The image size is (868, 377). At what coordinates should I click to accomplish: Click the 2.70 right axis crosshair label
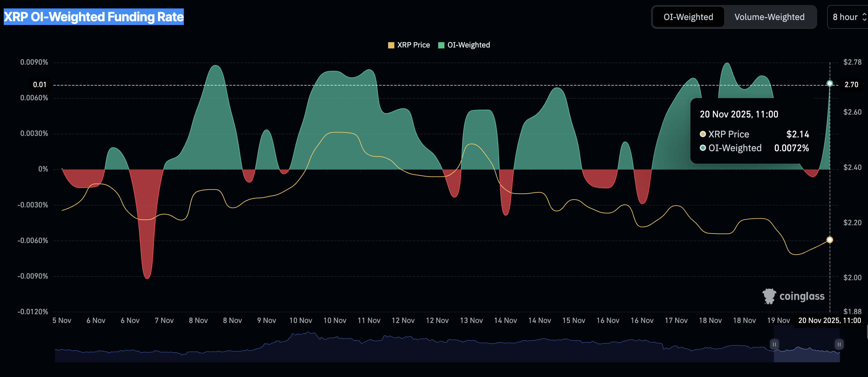pos(851,85)
